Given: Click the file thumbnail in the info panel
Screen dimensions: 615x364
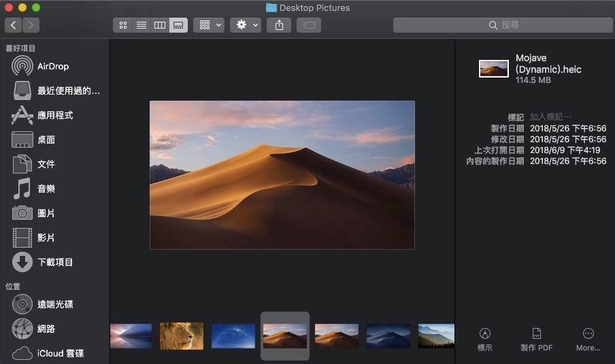Looking at the screenshot, I should tap(494, 69).
